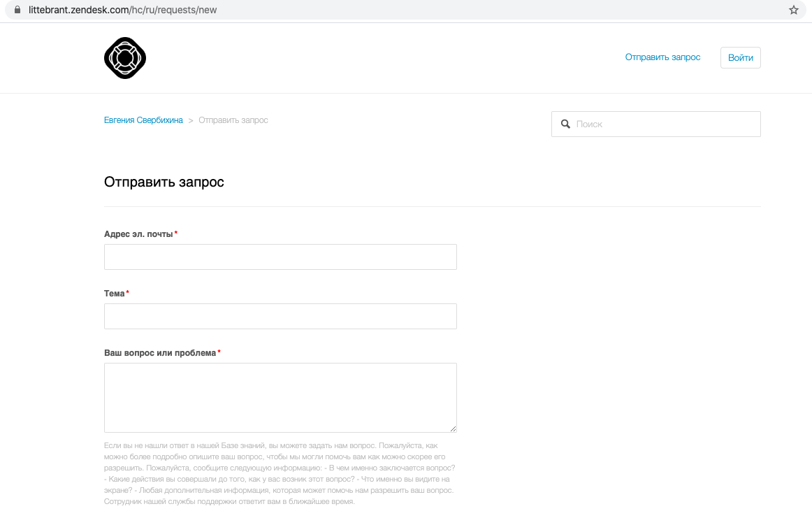Click the textarea resize handle corner
Image resolution: width=812 pixels, height=518 pixels.
tap(453, 429)
